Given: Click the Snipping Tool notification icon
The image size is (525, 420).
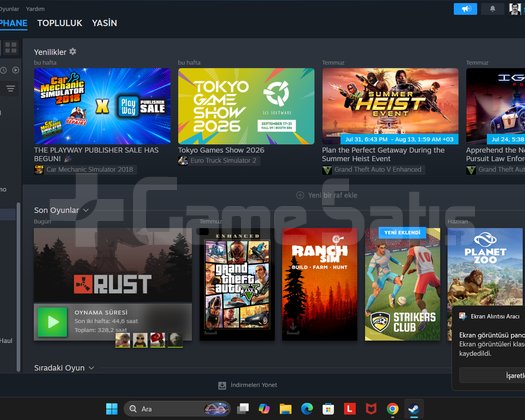Looking at the screenshot, I should click(x=463, y=316).
